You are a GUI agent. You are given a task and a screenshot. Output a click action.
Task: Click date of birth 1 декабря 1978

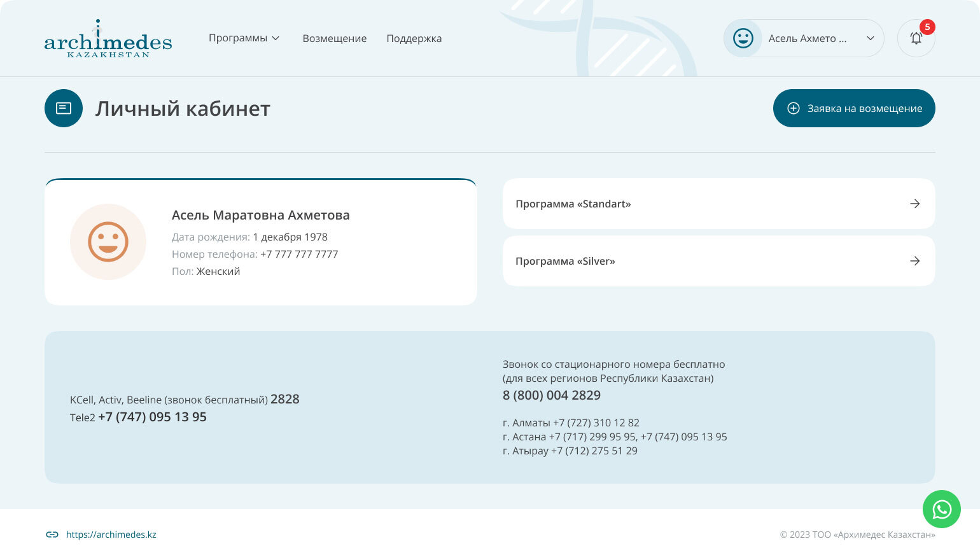click(x=290, y=237)
